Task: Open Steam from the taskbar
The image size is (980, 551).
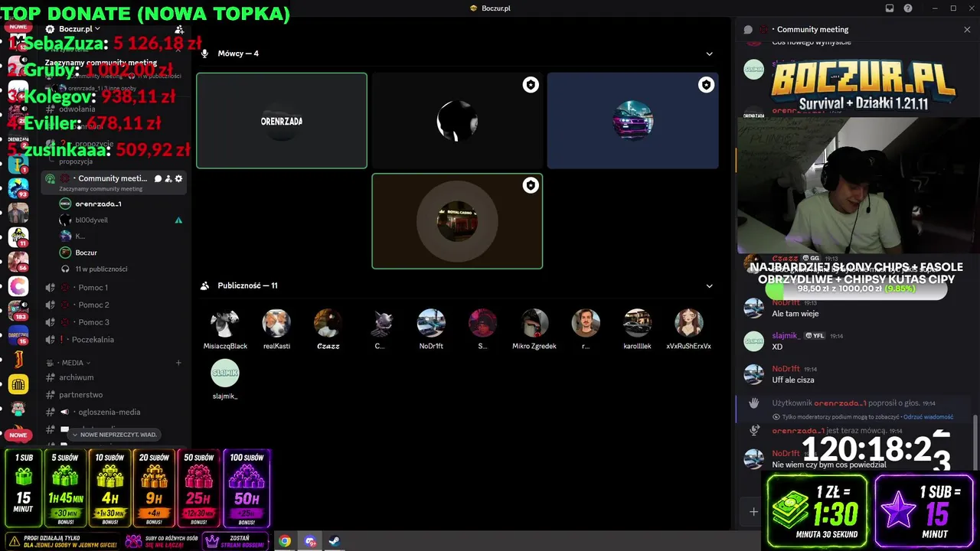Action: point(335,541)
